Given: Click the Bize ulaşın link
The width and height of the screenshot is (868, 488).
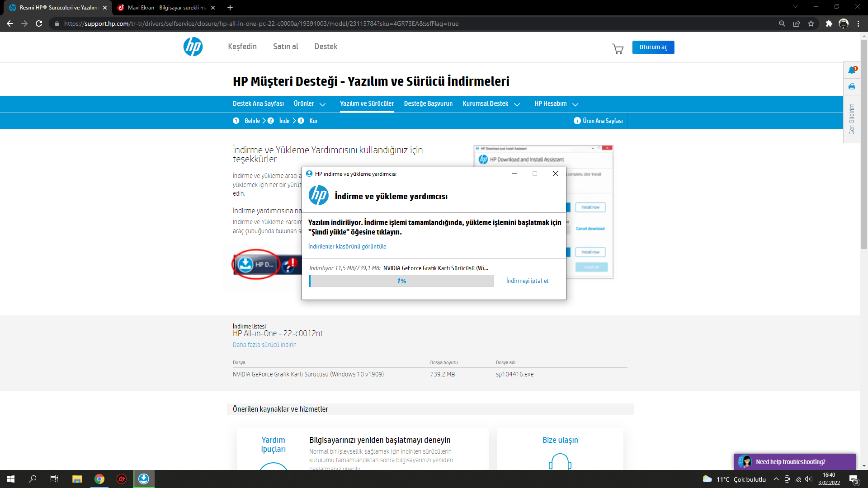Looking at the screenshot, I should [x=560, y=440].
